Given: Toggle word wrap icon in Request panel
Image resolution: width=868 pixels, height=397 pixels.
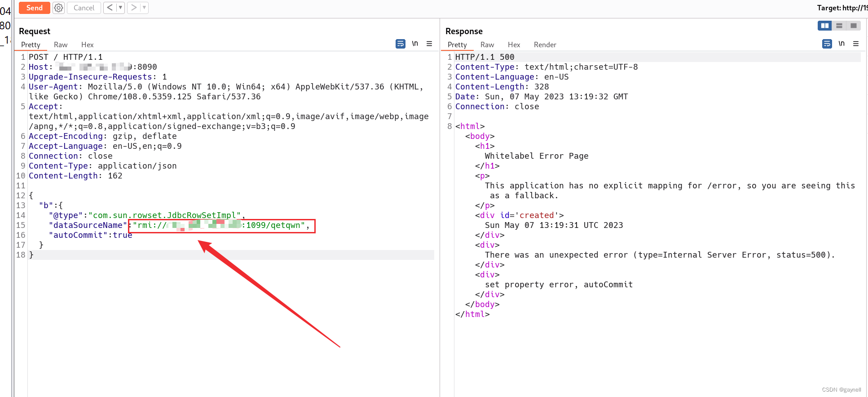Looking at the screenshot, I should click(401, 44).
